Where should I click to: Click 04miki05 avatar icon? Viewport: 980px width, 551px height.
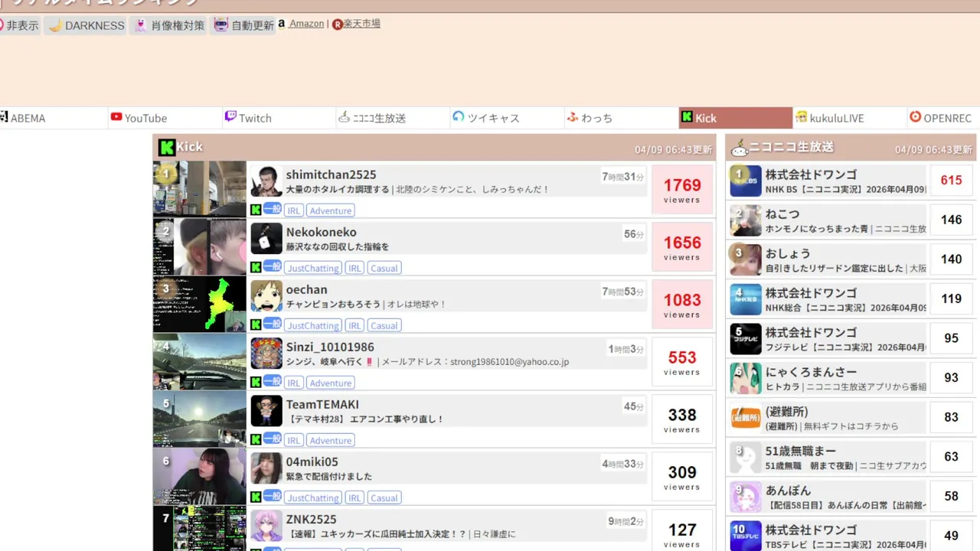point(266,468)
